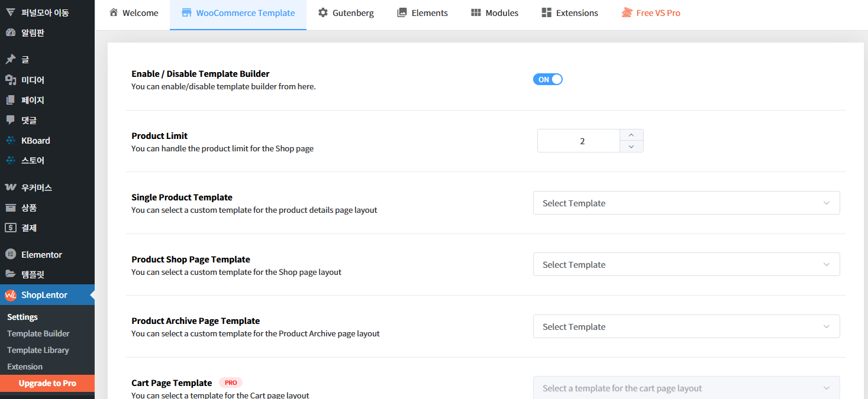The image size is (868, 399).
Task: Turn off the Template Builder ON switch
Action: point(548,79)
